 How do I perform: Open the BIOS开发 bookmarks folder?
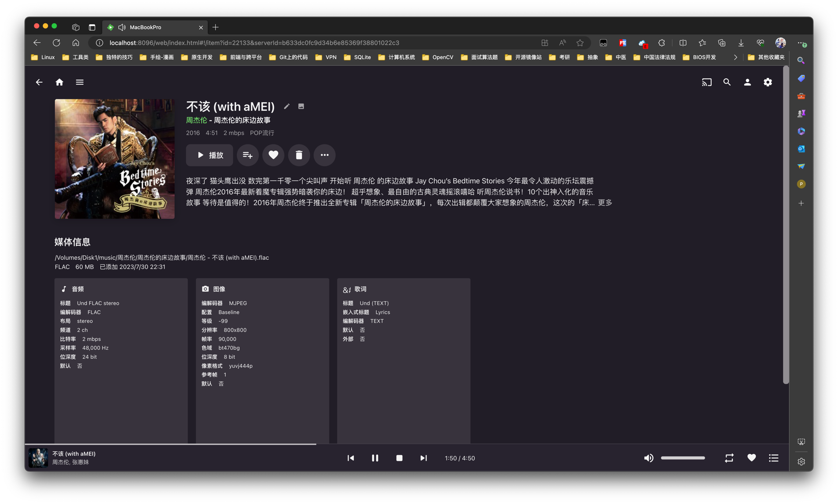click(699, 57)
